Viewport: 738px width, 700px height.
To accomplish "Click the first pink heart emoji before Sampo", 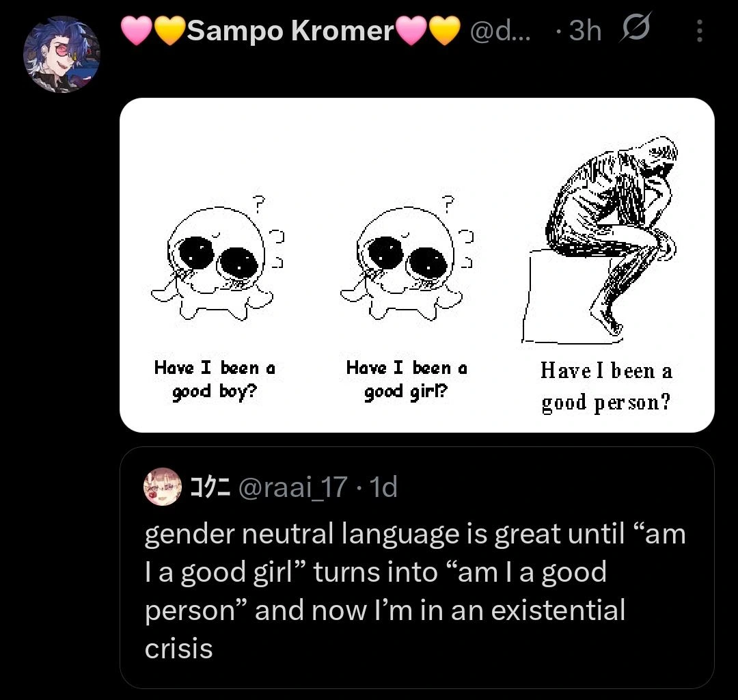I will pyautogui.click(x=135, y=31).
